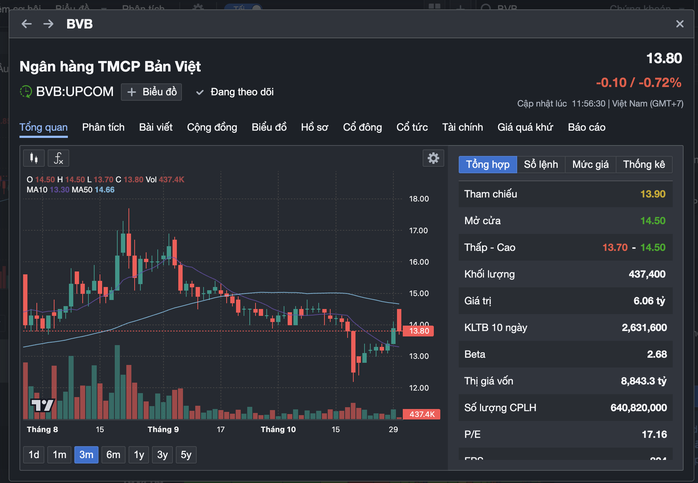Click the plus Biểu đồ button
The width and height of the screenshot is (698, 483).
pos(152,92)
